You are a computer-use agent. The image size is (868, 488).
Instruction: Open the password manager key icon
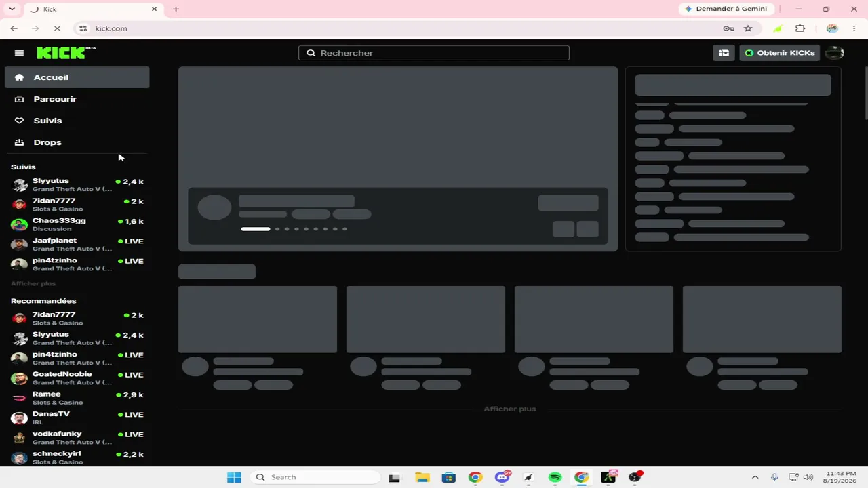pyautogui.click(x=728, y=28)
